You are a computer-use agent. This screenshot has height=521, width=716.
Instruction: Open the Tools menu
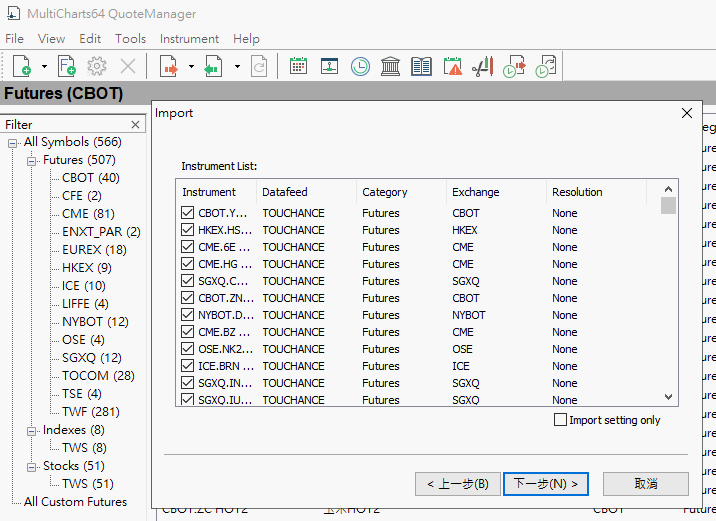click(x=130, y=39)
